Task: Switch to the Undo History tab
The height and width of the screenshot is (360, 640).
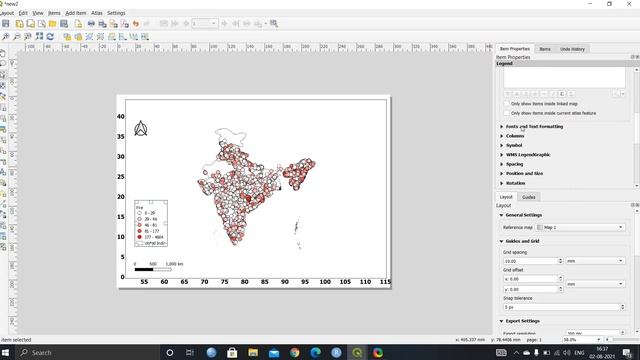Action: (572, 49)
